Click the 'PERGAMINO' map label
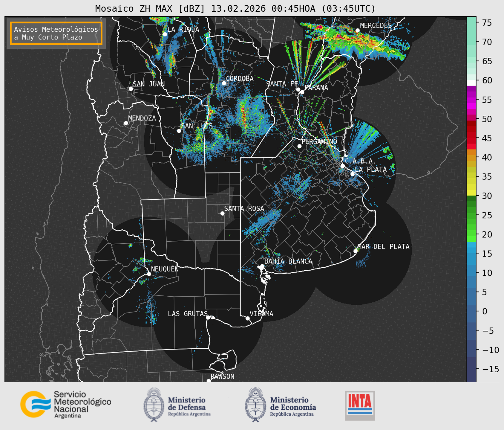 (x=319, y=141)
